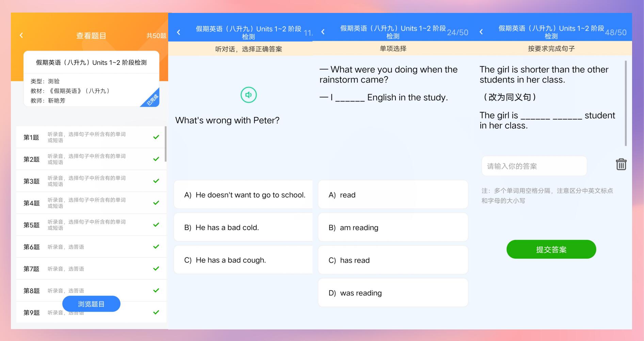Tap back arrow on question 48/50 screen
Image resolution: width=644 pixels, height=341 pixels.
(x=481, y=32)
